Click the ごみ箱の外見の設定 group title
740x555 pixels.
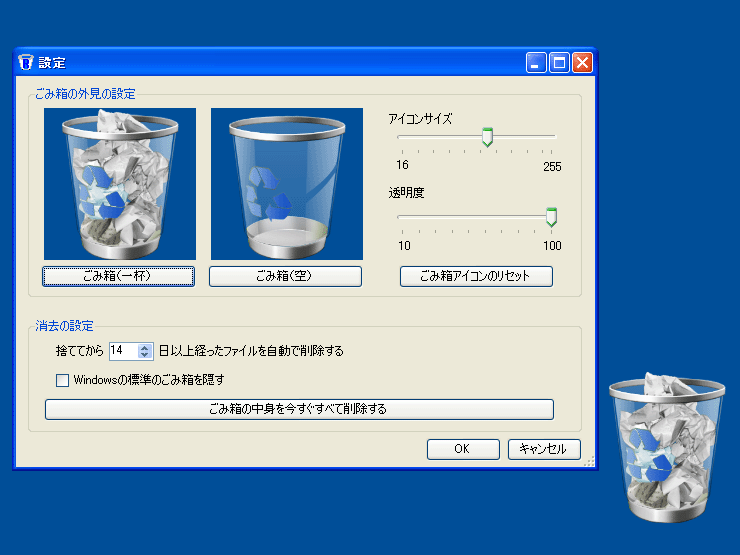85,94
